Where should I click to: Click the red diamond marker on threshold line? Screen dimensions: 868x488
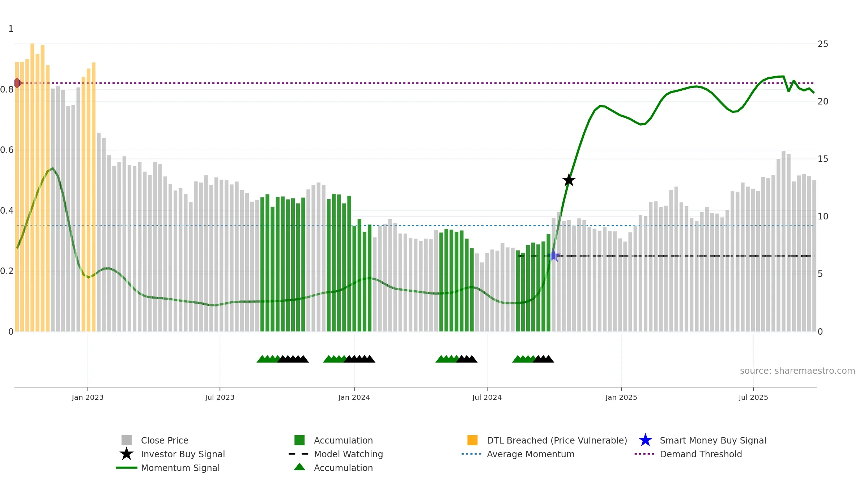17,83
